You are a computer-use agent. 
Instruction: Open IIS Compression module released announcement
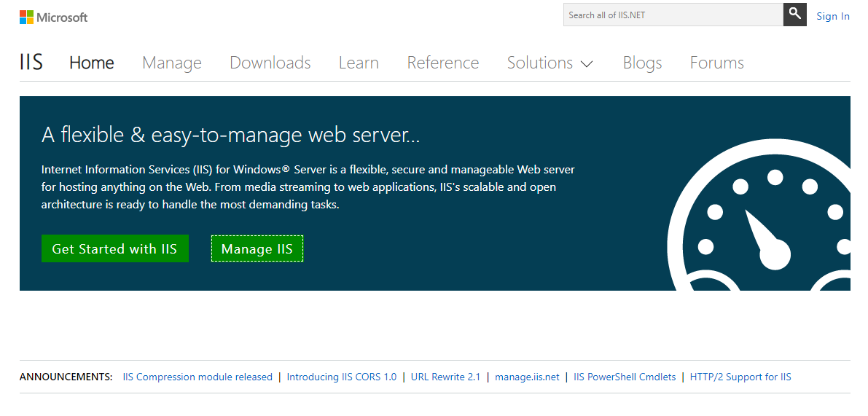coord(198,377)
